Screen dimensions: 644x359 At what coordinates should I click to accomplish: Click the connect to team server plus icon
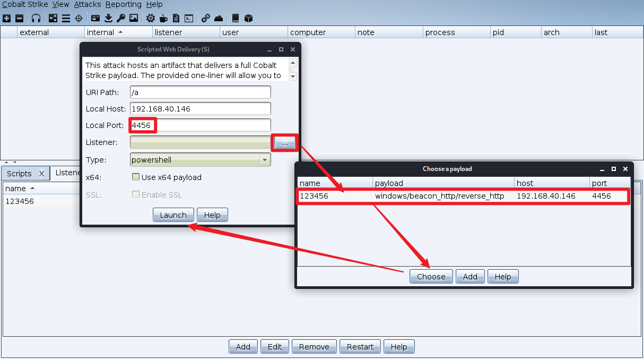click(7, 18)
